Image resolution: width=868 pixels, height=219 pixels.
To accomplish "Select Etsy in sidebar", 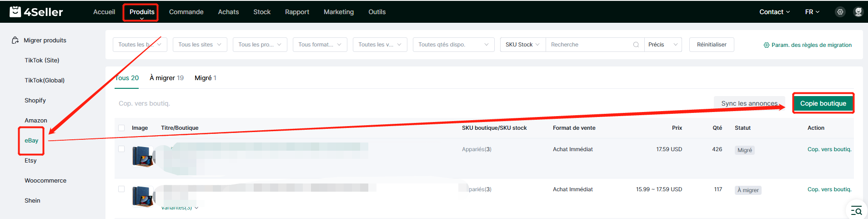I will (x=30, y=160).
